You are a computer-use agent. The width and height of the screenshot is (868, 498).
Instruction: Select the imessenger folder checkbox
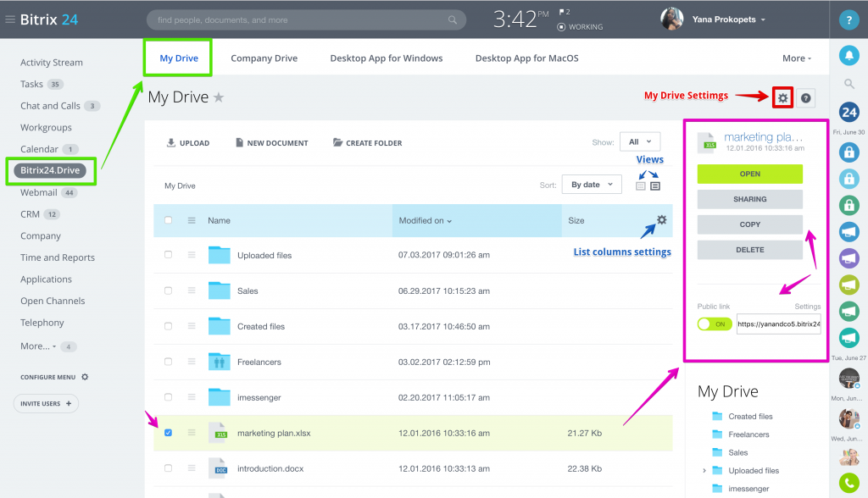click(169, 396)
